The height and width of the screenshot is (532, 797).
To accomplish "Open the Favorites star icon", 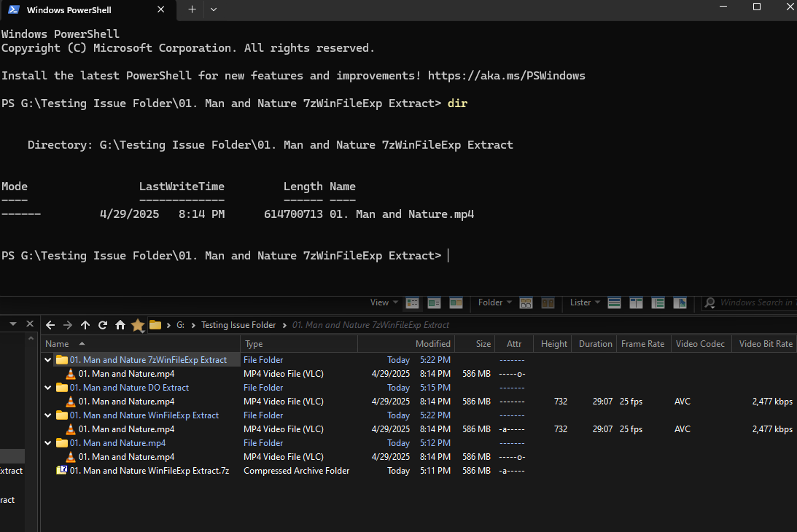I will (138, 325).
